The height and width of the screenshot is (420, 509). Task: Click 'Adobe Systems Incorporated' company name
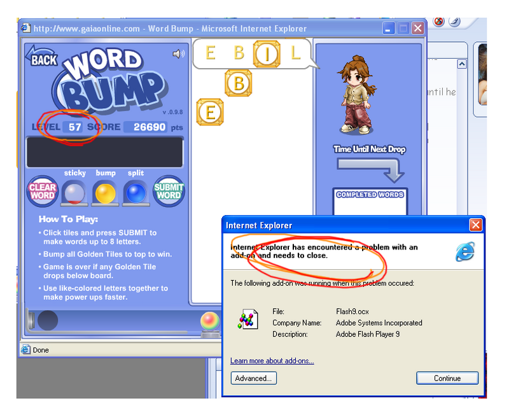[x=379, y=323]
